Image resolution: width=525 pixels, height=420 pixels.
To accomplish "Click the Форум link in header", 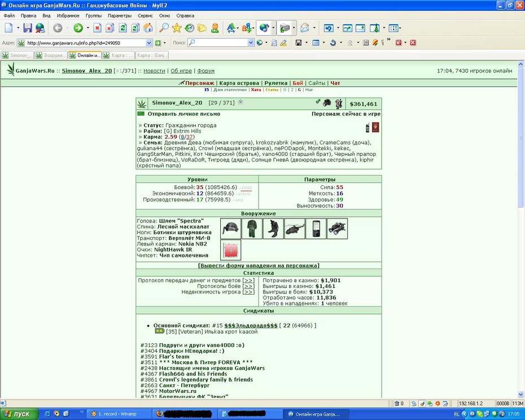I will (x=205, y=71).
